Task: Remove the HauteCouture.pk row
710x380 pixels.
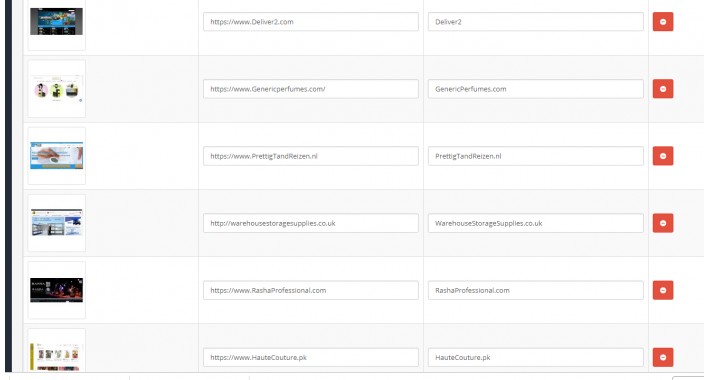Action: point(662,357)
